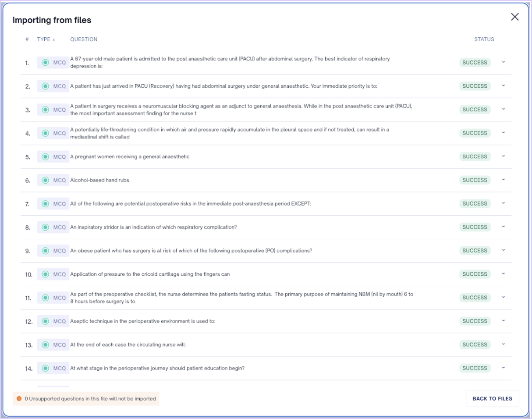Viewport: 532px width, 419px height.
Task: Click MCQ type icon in row 7
Action: point(45,204)
